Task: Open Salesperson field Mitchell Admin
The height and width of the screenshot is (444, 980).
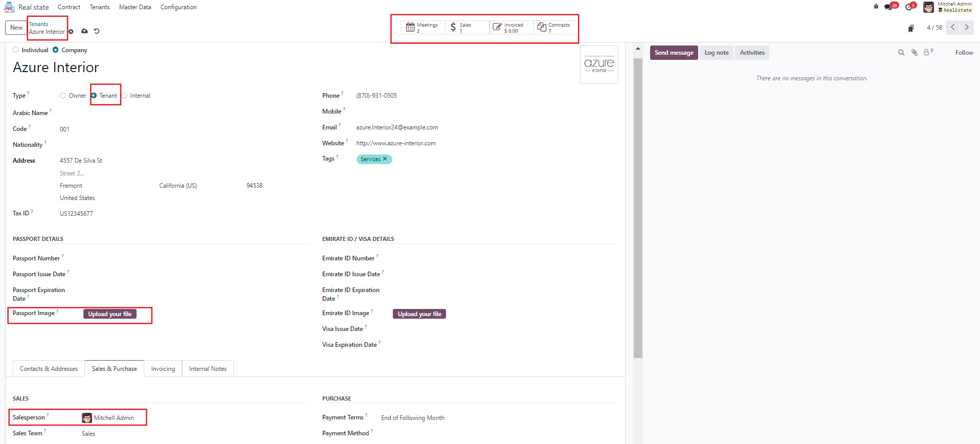Action: [195, 418]
